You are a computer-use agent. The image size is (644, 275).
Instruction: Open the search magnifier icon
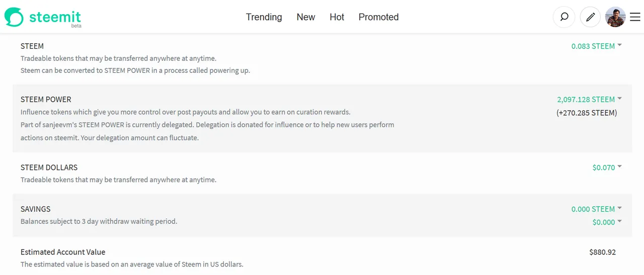pyautogui.click(x=564, y=17)
